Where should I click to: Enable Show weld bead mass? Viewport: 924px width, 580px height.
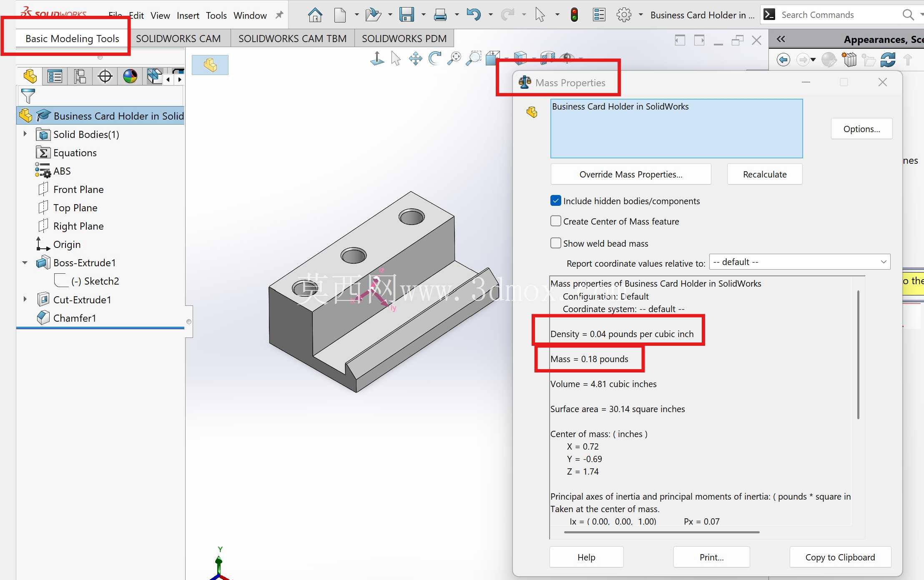555,243
